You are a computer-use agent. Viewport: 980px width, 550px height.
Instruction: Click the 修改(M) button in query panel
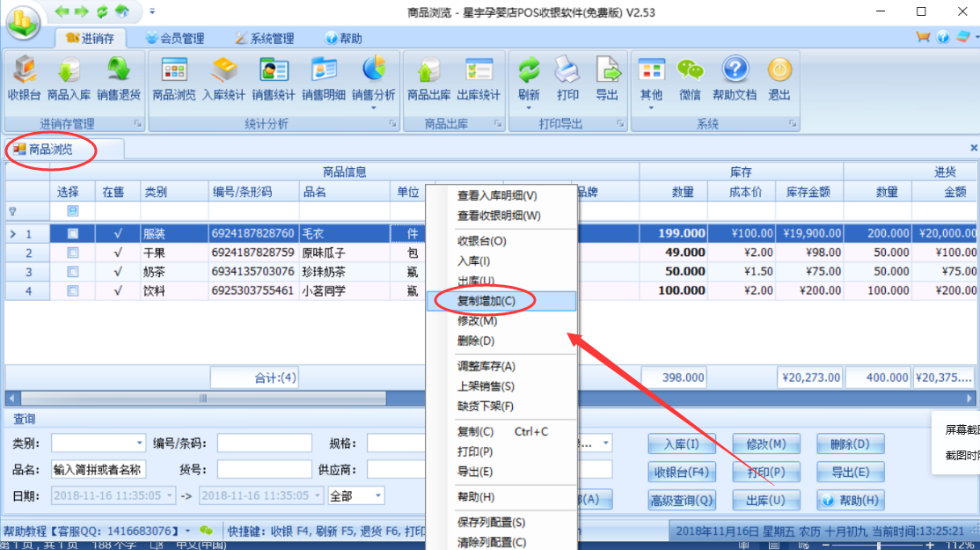(766, 444)
